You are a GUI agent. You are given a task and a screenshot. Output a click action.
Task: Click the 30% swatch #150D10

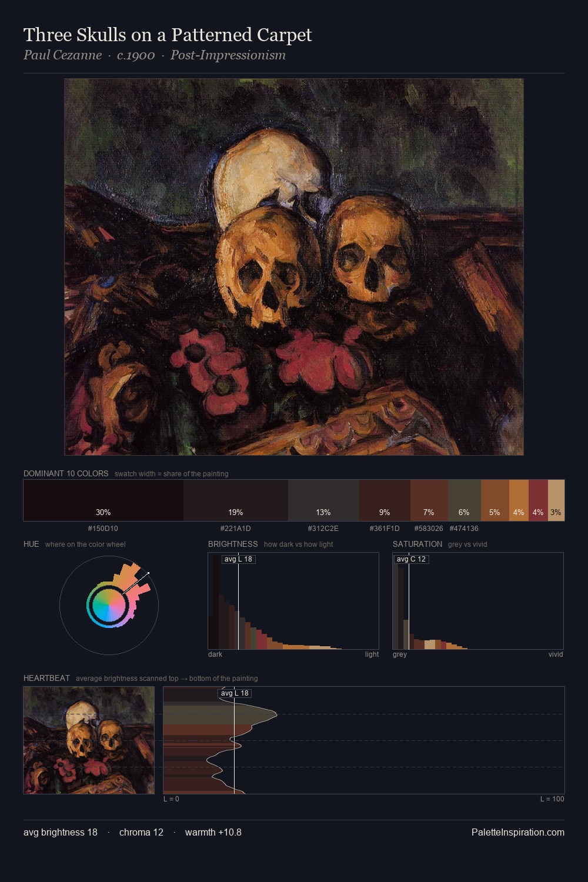[x=103, y=500]
